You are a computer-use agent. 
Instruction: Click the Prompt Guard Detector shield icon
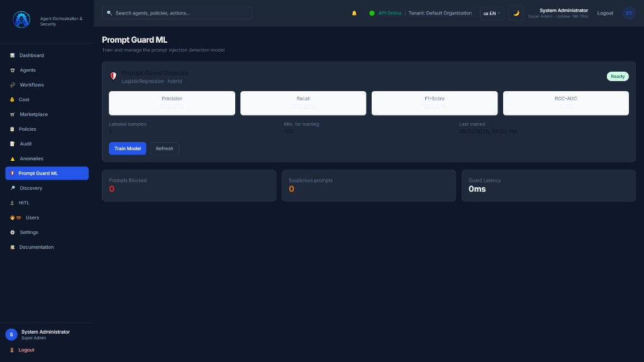[113, 76]
